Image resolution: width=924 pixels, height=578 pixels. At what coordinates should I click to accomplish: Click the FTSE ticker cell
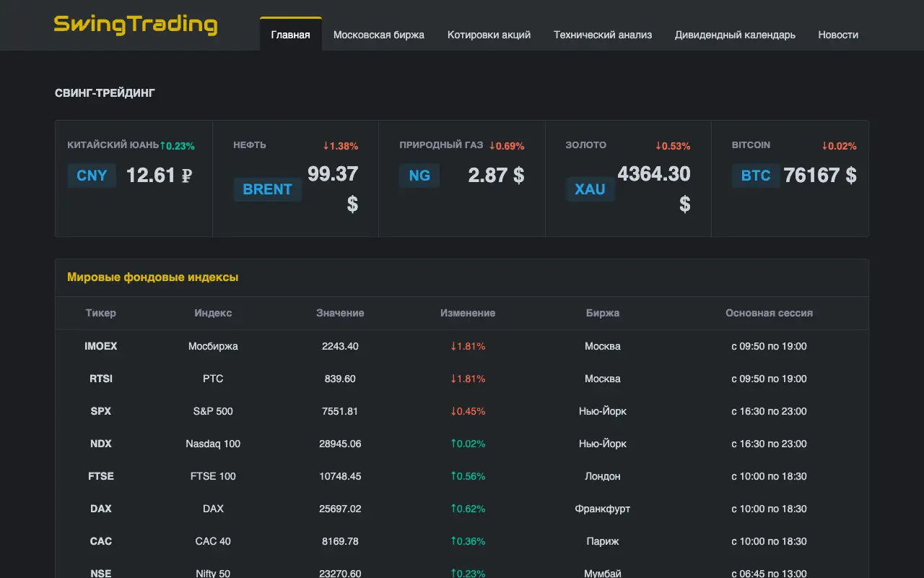[100, 476]
